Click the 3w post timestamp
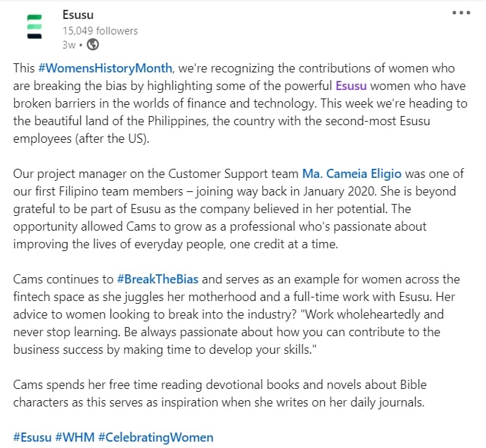 (68, 44)
